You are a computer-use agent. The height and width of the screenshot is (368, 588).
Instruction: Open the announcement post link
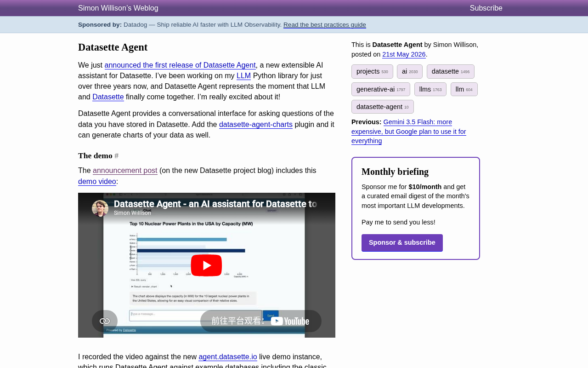point(125,171)
